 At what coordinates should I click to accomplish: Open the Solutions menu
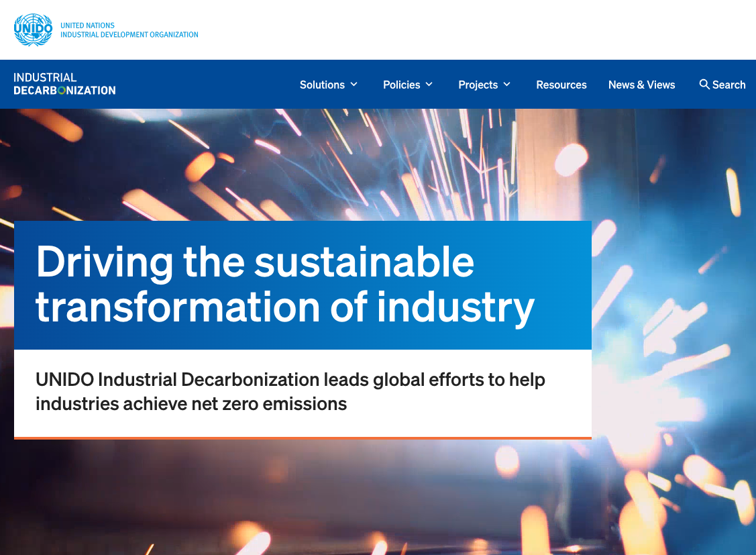click(x=321, y=85)
